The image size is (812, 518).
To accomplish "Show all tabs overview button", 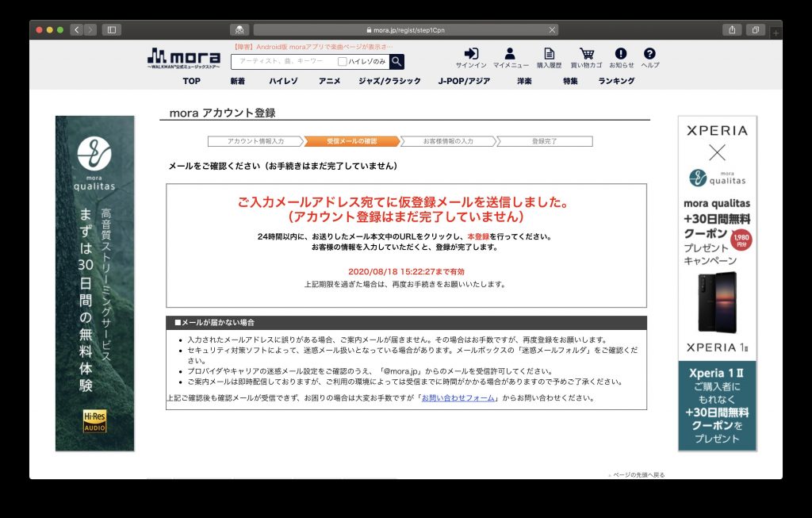I will [x=756, y=30].
